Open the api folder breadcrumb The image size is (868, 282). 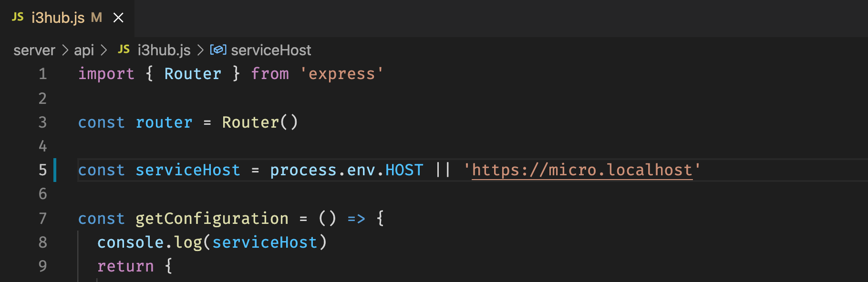pyautogui.click(x=84, y=50)
